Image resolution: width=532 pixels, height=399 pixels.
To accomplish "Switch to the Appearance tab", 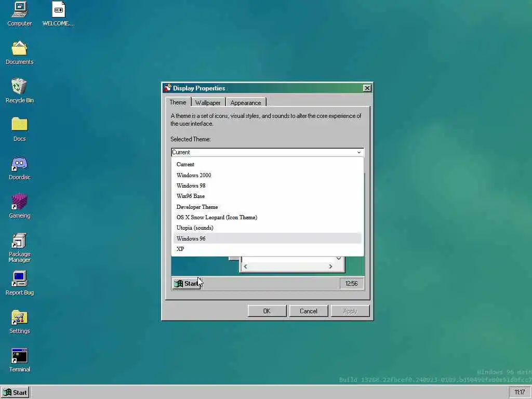I will pyautogui.click(x=246, y=102).
